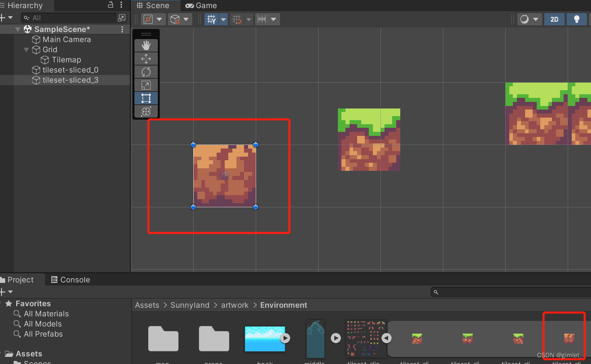Open the Project create dropdown arrow
Viewport: 591px width, 364px height.
[x=11, y=292]
